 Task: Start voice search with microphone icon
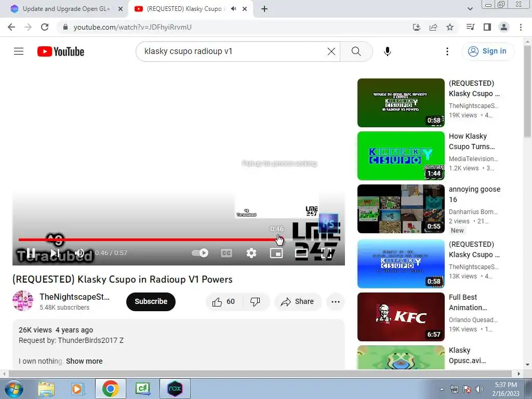[x=387, y=51]
